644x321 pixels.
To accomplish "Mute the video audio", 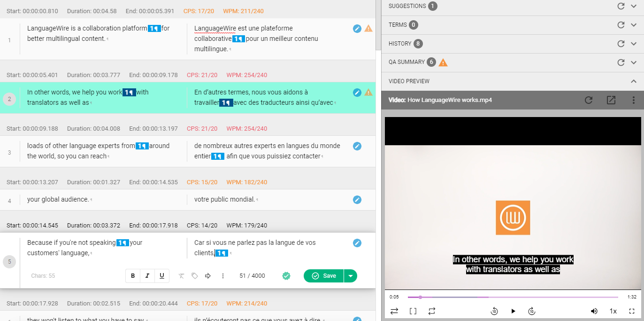I will [594, 311].
